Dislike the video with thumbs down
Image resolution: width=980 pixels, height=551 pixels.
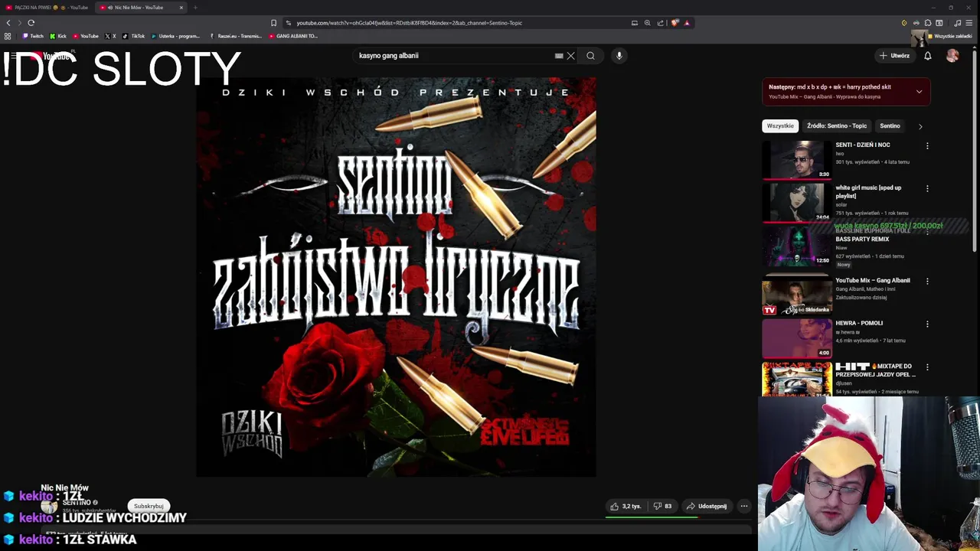[x=662, y=506]
